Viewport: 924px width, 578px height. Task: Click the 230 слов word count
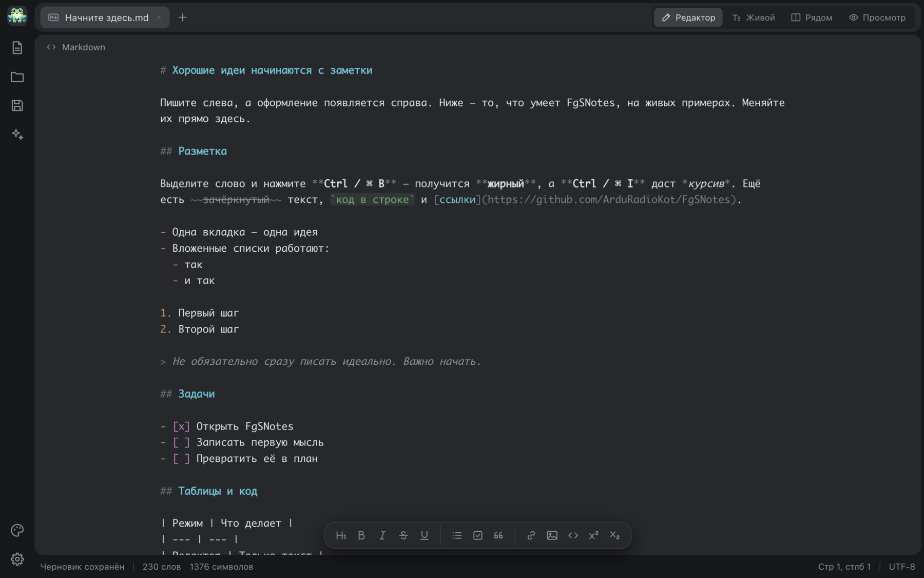point(162,567)
